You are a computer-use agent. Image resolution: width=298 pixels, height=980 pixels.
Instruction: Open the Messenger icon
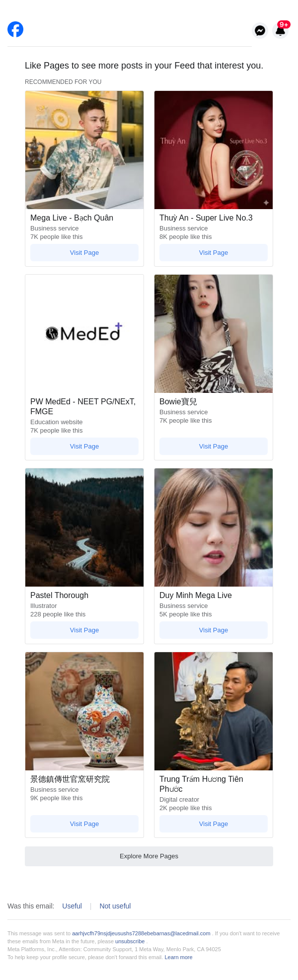[260, 31]
